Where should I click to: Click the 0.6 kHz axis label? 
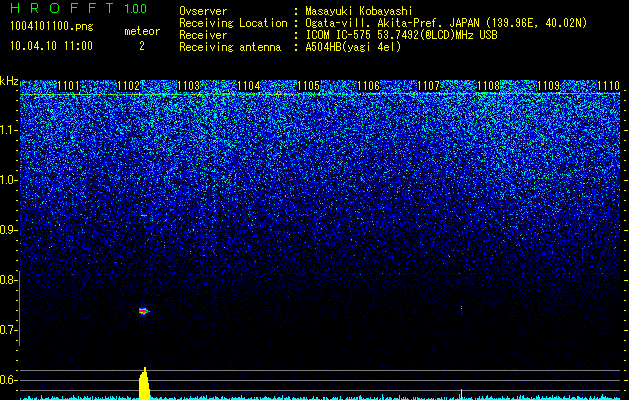pyautogui.click(x=8, y=380)
